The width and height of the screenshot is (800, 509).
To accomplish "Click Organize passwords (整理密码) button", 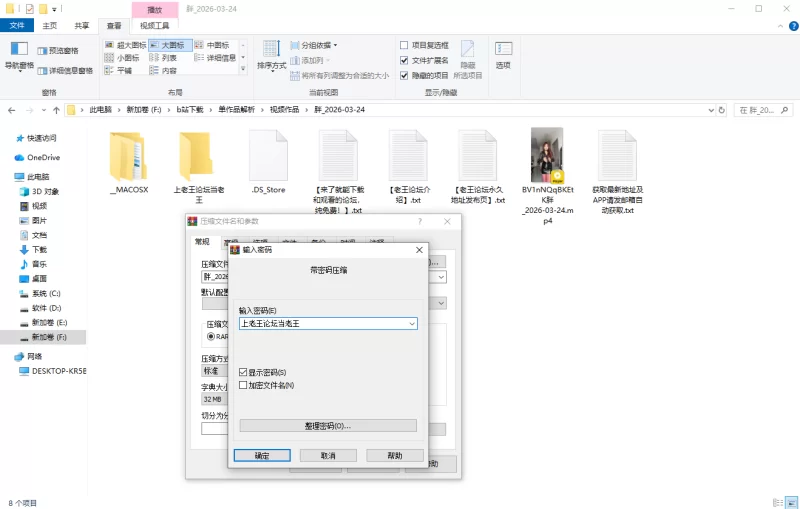I will [327, 426].
